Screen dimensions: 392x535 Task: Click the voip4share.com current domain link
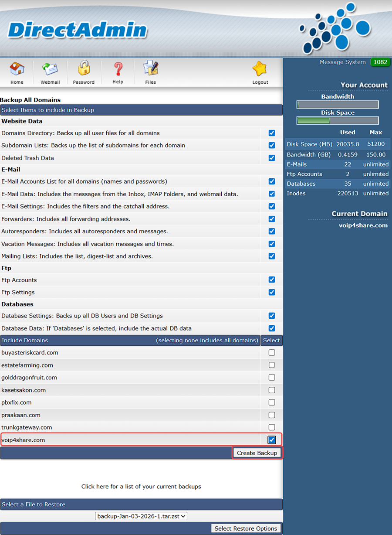pos(363,225)
